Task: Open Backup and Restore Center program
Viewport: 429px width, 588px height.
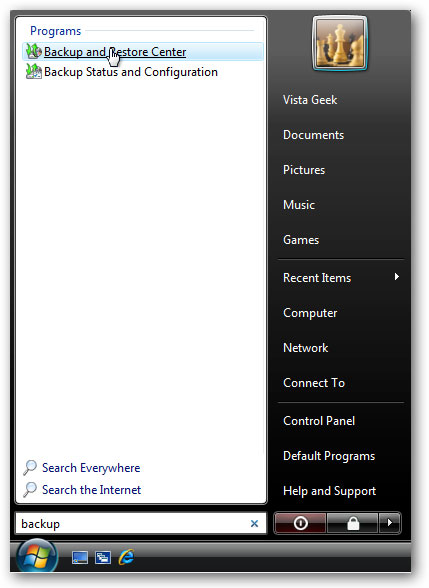Action: click(142, 52)
